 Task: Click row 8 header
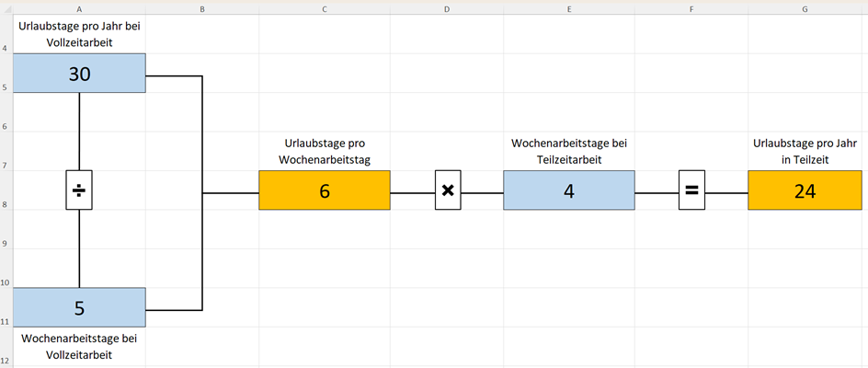(x=6, y=205)
